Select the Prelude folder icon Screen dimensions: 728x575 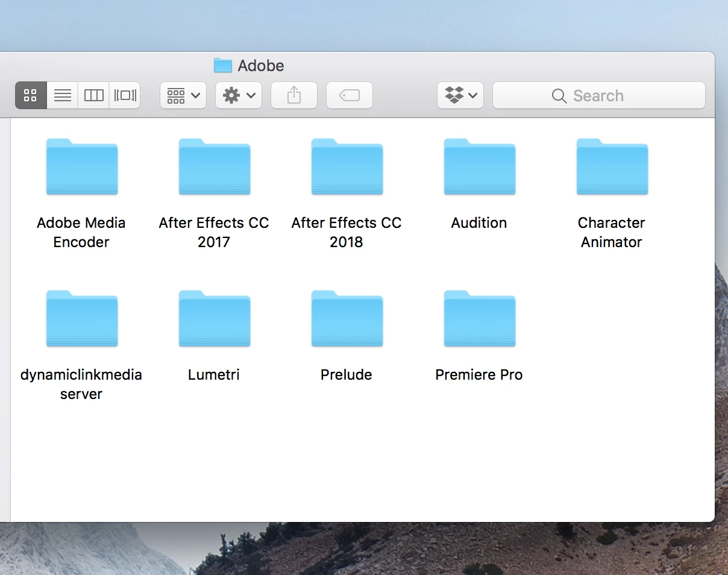pyautogui.click(x=347, y=319)
